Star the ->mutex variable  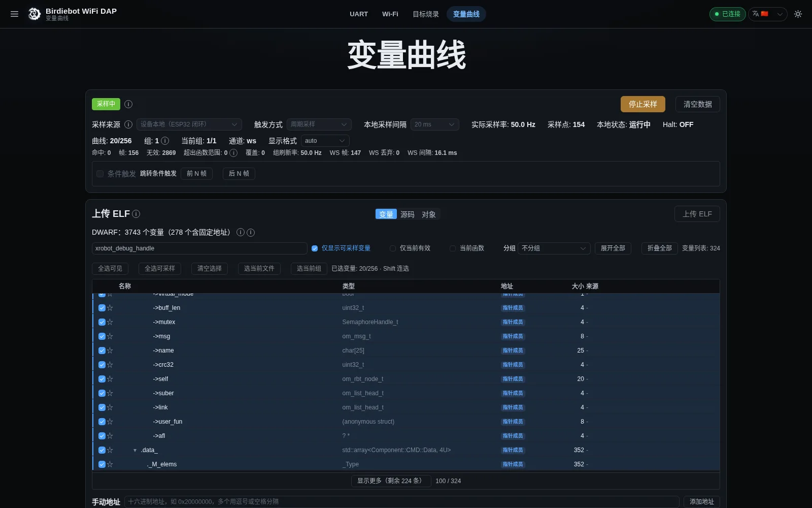point(110,322)
